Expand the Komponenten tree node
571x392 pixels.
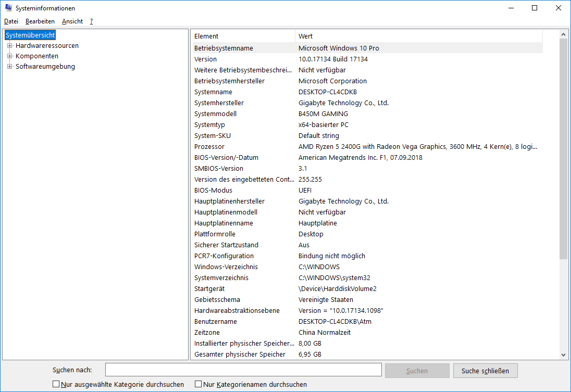pyautogui.click(x=9, y=56)
